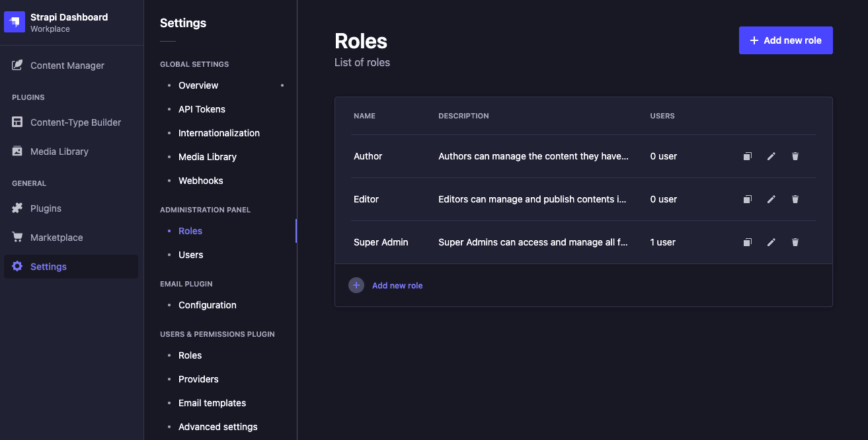The height and width of the screenshot is (440, 868).
Task: Open Content-Type Builder in the main navigation
Action: click(x=71, y=122)
